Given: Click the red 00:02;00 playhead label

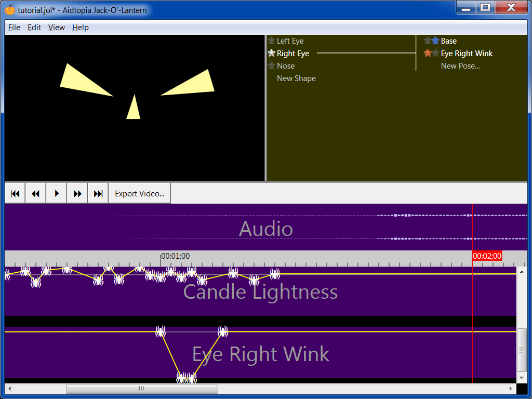Looking at the screenshot, I should click(x=487, y=256).
